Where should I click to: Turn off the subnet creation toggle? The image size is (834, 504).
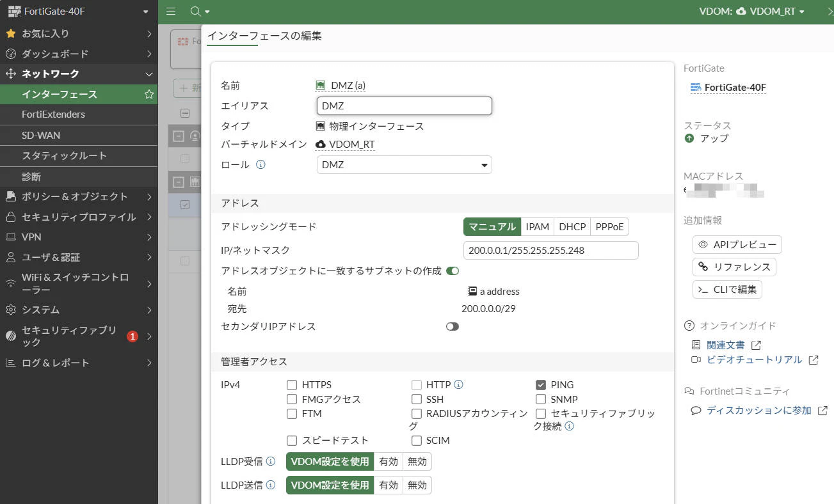453,271
